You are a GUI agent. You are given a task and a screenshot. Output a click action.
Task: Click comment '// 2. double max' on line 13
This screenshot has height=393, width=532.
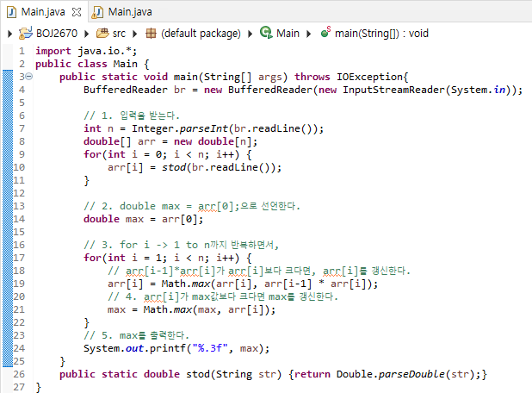coord(132,206)
